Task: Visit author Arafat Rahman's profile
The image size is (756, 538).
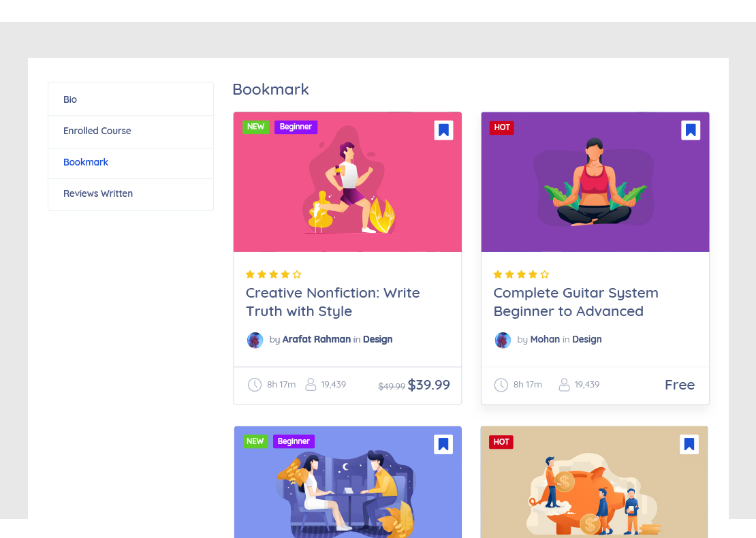Action: click(x=316, y=339)
